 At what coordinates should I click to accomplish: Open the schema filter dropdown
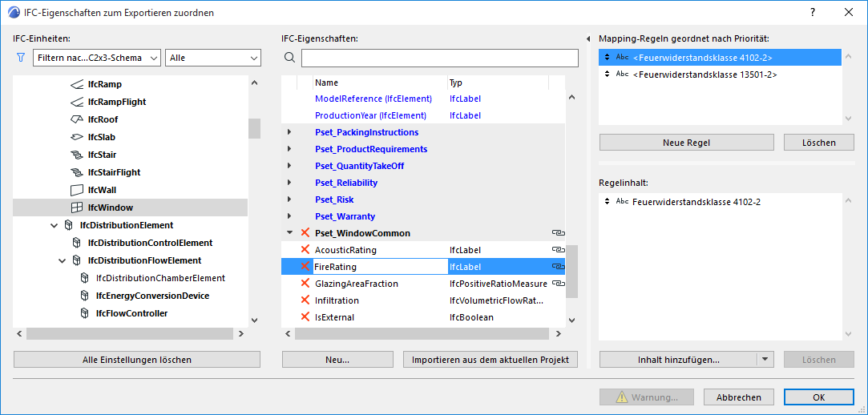(97, 58)
